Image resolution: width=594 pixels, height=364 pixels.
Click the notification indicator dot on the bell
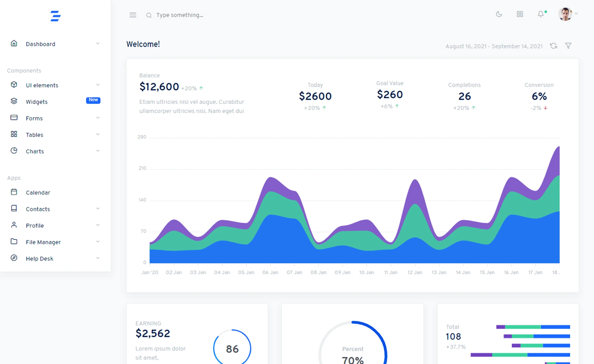click(x=545, y=11)
